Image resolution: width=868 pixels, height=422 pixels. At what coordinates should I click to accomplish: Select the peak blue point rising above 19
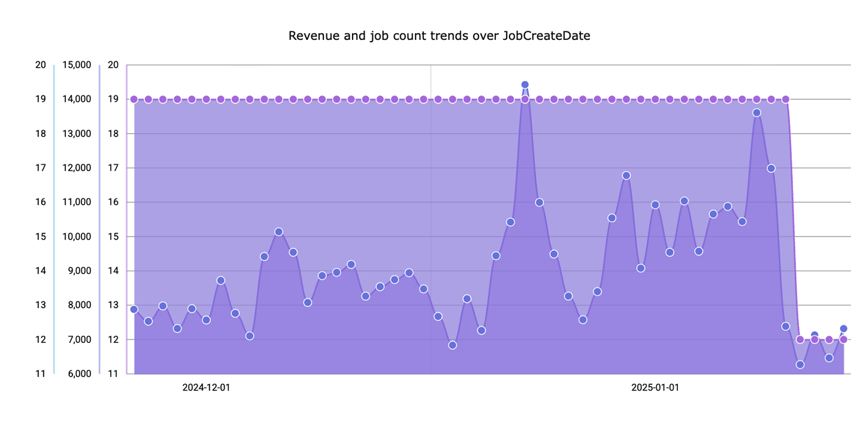click(x=524, y=84)
